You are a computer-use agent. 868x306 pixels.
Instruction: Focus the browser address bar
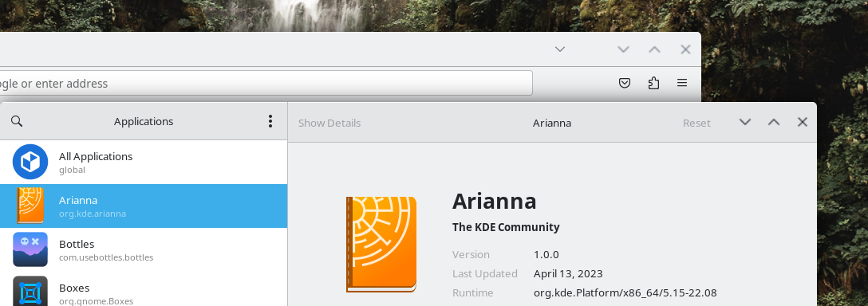(x=266, y=83)
